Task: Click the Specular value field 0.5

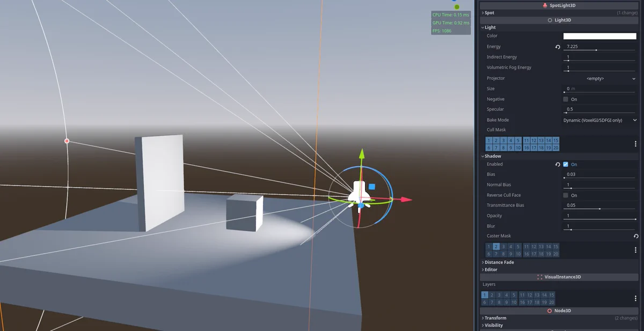Action: 600,109
